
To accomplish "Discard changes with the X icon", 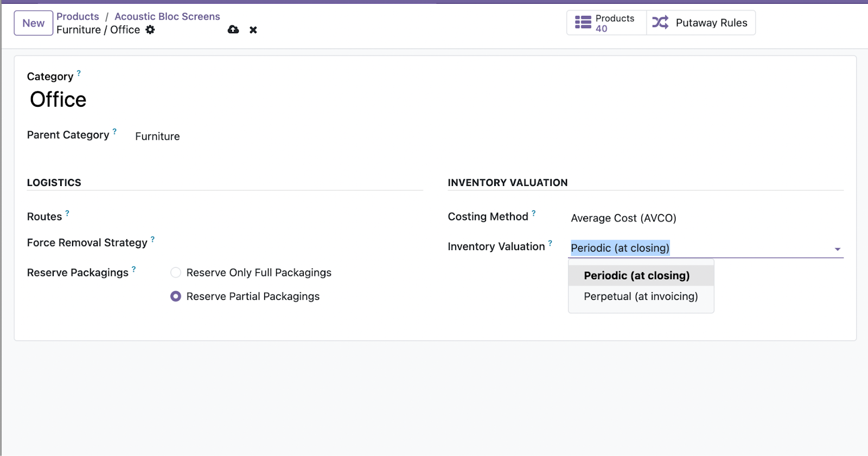I will point(253,30).
